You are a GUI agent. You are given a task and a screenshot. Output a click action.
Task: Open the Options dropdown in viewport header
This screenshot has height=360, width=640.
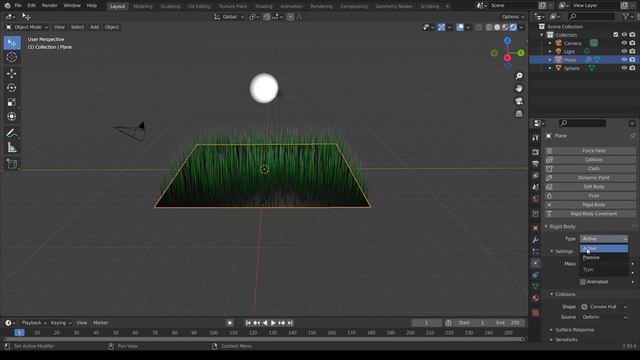pyautogui.click(x=513, y=17)
